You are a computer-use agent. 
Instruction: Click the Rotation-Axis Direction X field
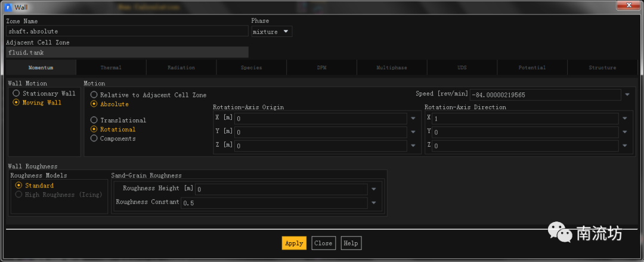525,118
